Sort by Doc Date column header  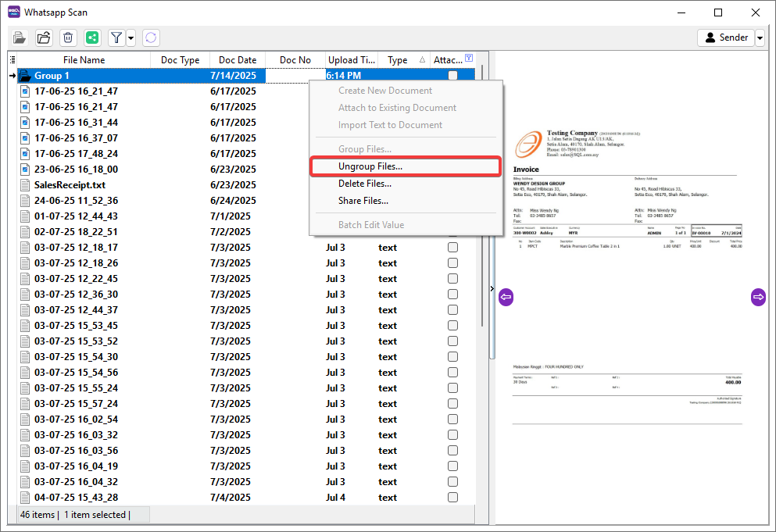238,60
